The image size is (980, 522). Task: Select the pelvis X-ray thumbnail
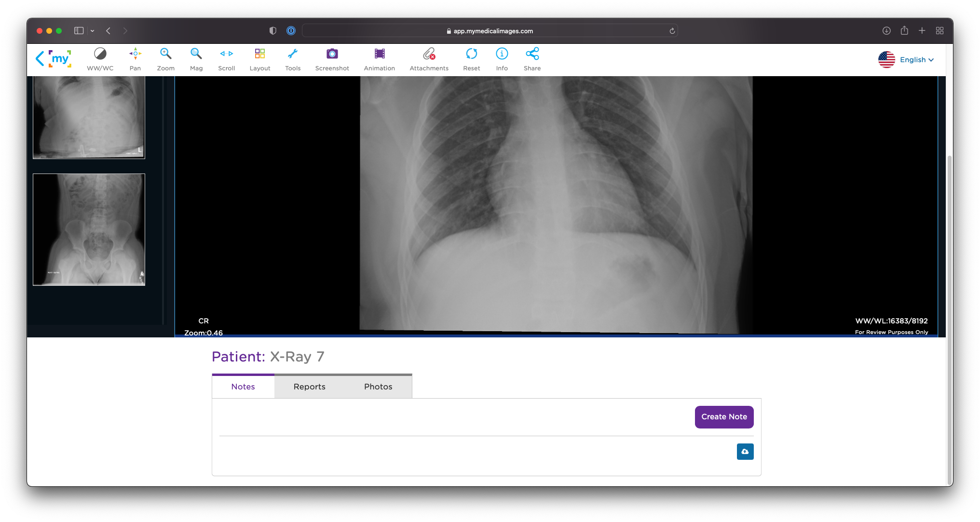click(x=89, y=229)
